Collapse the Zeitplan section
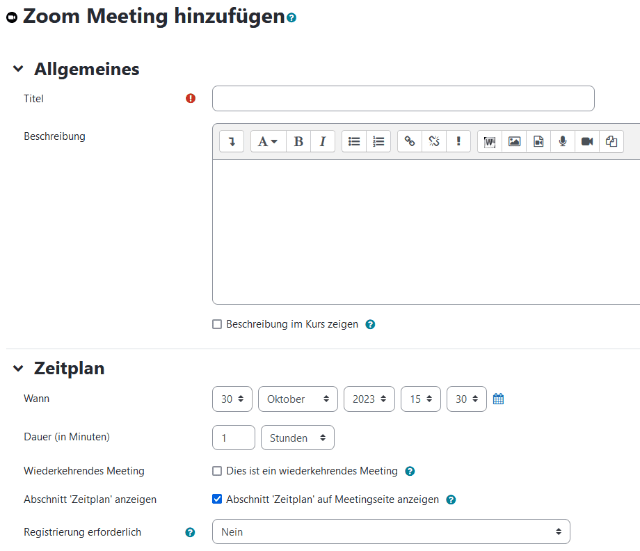The image size is (640, 551). pyautogui.click(x=18, y=369)
